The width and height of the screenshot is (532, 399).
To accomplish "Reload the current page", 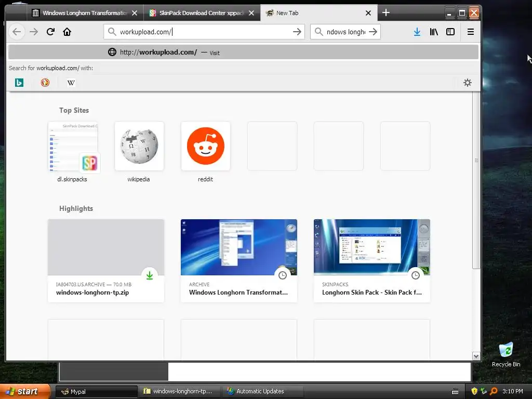I will coord(50,32).
